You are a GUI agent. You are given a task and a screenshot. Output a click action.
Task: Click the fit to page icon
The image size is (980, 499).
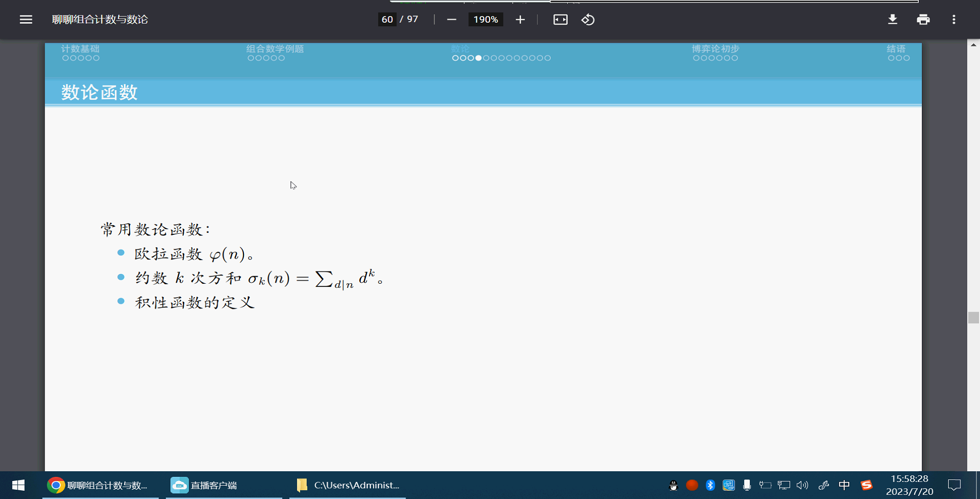(x=560, y=20)
